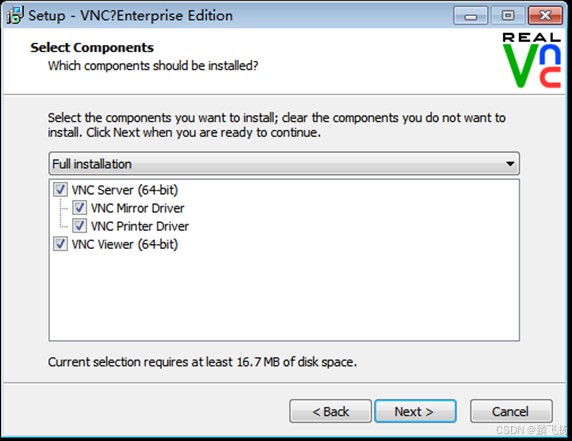The width and height of the screenshot is (572, 441).
Task: Minimize the Setup window
Action: (471, 16)
